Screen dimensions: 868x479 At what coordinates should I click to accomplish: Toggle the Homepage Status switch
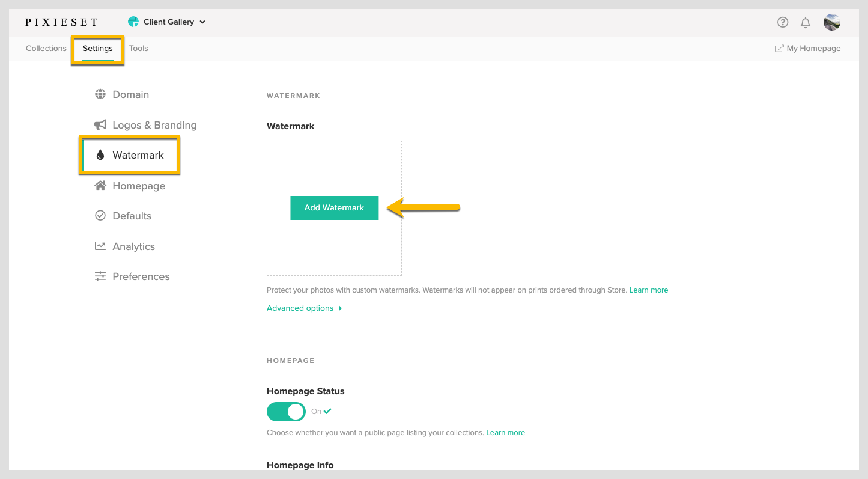(x=286, y=412)
